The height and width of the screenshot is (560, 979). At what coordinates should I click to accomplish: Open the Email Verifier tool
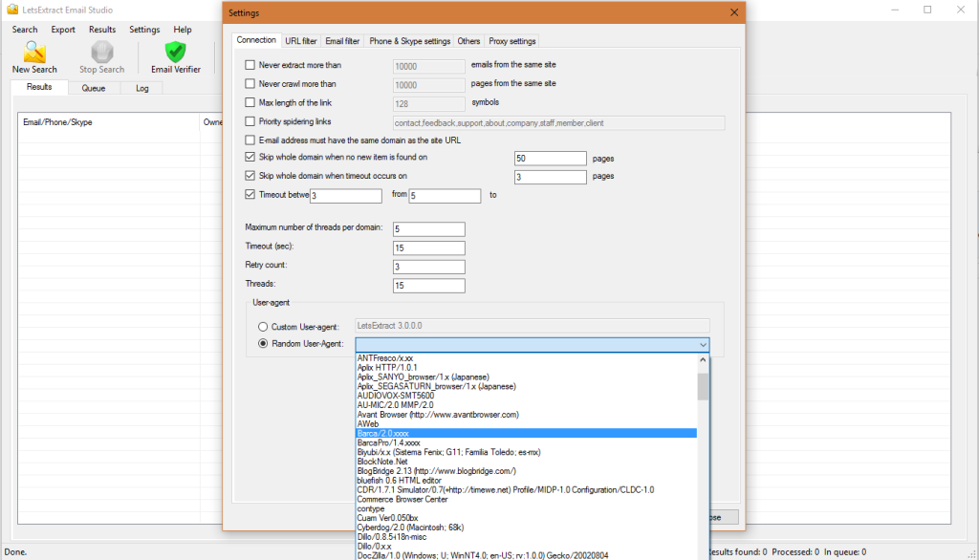pos(174,57)
